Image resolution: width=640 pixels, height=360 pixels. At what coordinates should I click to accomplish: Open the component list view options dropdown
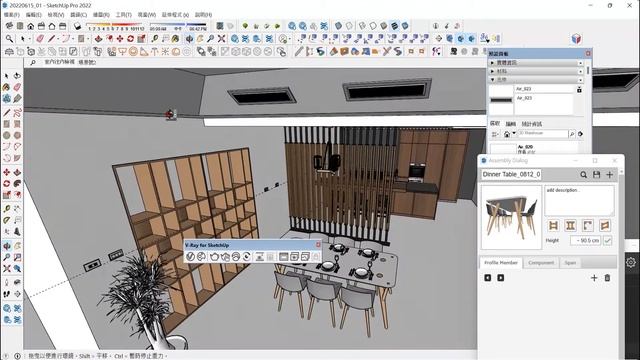click(496, 134)
